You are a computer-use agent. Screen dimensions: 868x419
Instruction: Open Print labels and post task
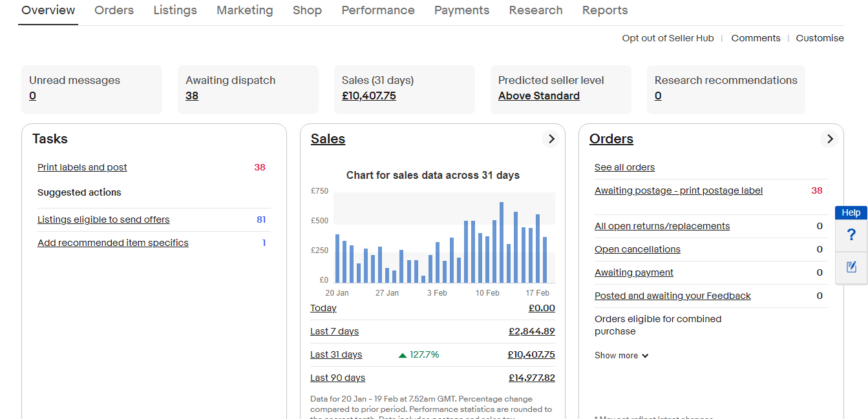pos(82,167)
